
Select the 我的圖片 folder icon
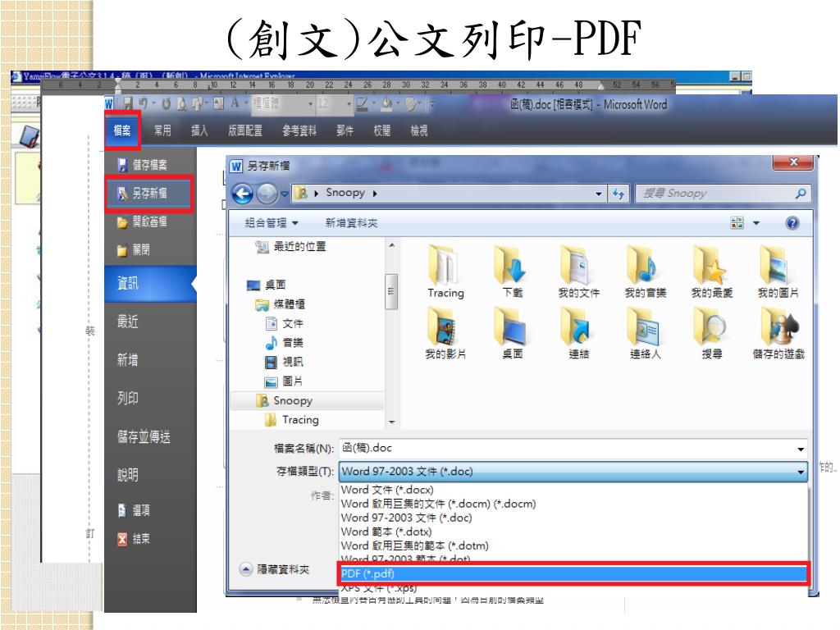pyautogui.click(x=778, y=272)
